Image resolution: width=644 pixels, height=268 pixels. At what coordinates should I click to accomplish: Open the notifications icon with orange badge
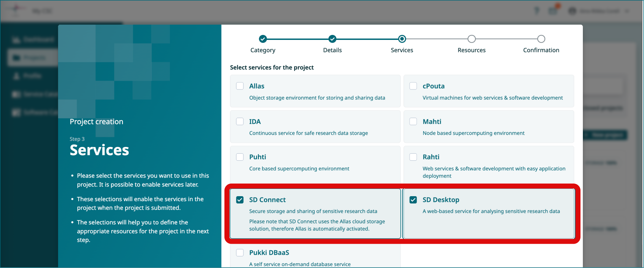pyautogui.click(x=554, y=10)
